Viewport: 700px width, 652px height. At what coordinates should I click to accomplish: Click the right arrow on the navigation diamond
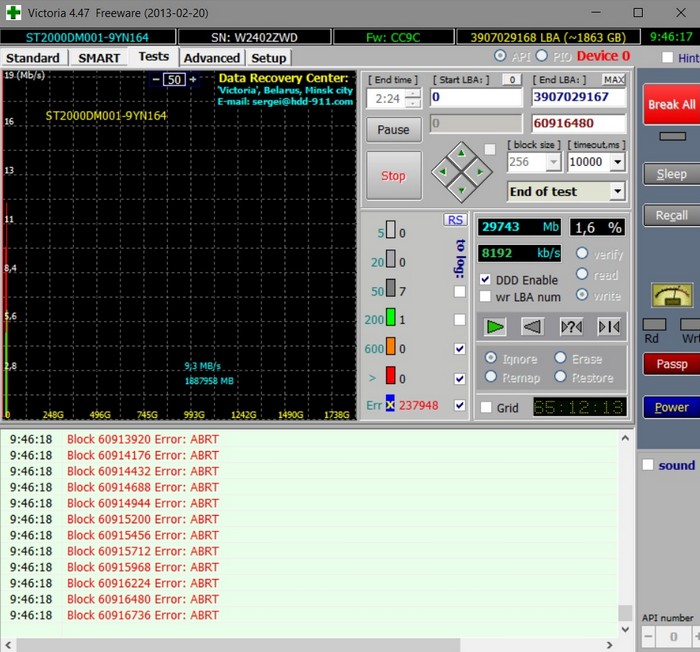click(477, 172)
